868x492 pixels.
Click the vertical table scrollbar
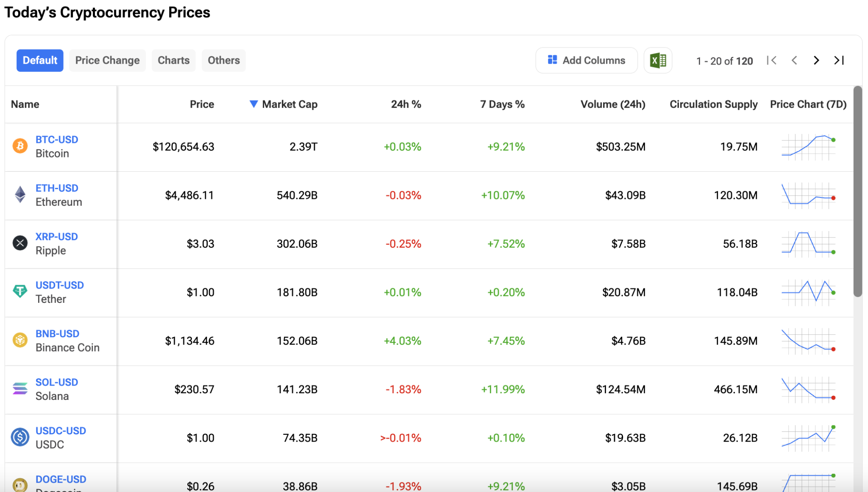[857, 191]
